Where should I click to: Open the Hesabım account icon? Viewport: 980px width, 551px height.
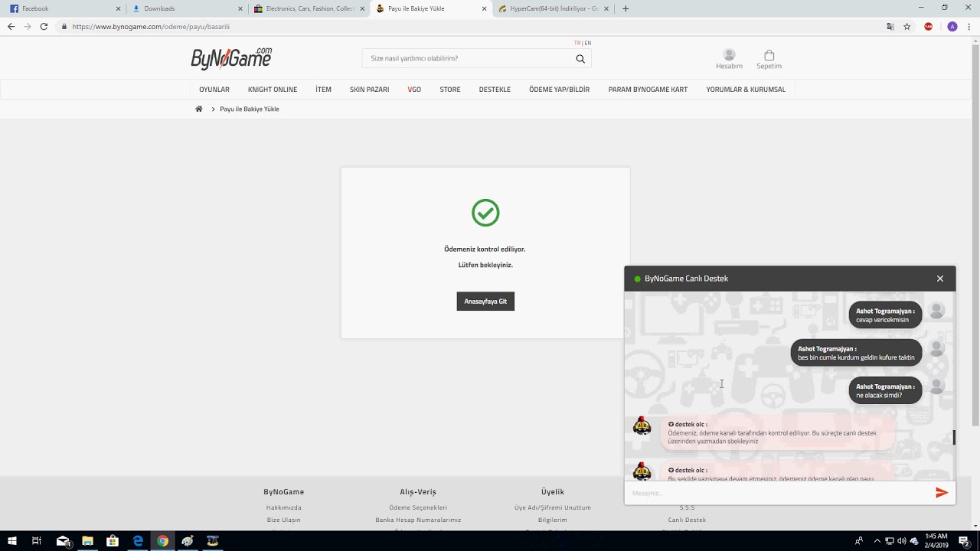(729, 59)
